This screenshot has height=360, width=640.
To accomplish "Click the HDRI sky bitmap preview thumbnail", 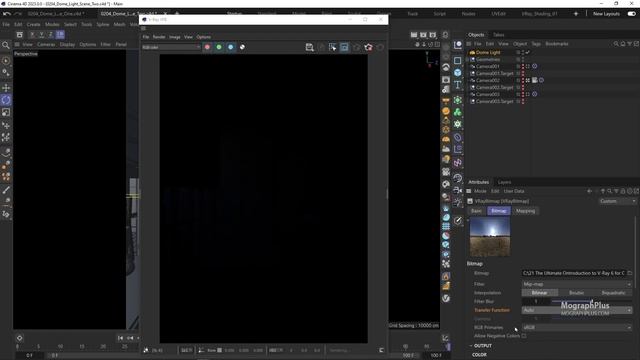I will 490,237.
